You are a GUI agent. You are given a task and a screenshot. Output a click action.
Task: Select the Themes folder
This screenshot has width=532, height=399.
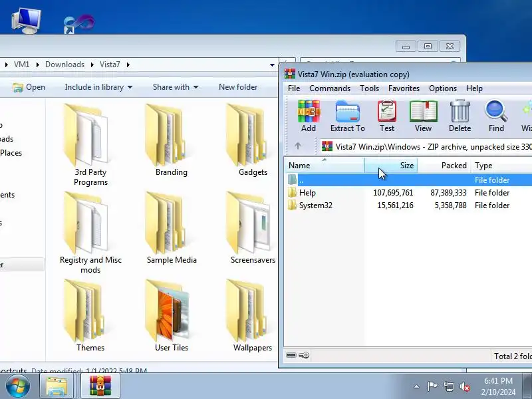[x=90, y=316]
